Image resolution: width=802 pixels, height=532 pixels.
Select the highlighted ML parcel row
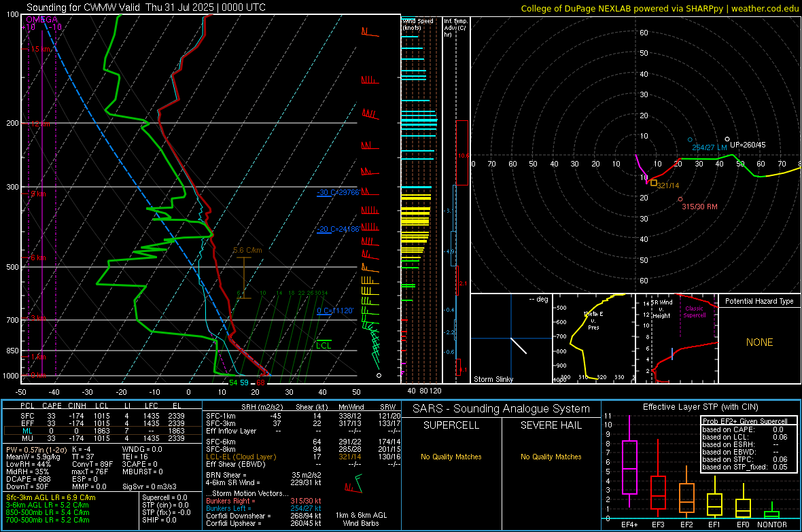102,431
